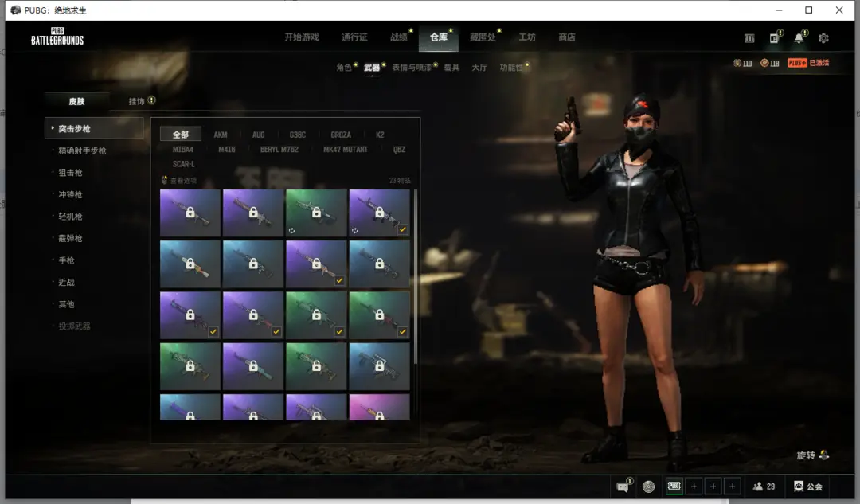Switch to the 载具 vehicle sub-tab
The width and height of the screenshot is (860, 504).
pos(451,68)
